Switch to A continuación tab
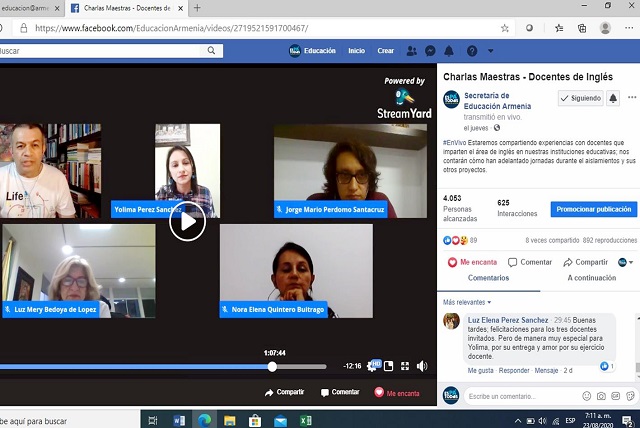Viewport: 640px width, 428px height. (x=592, y=278)
